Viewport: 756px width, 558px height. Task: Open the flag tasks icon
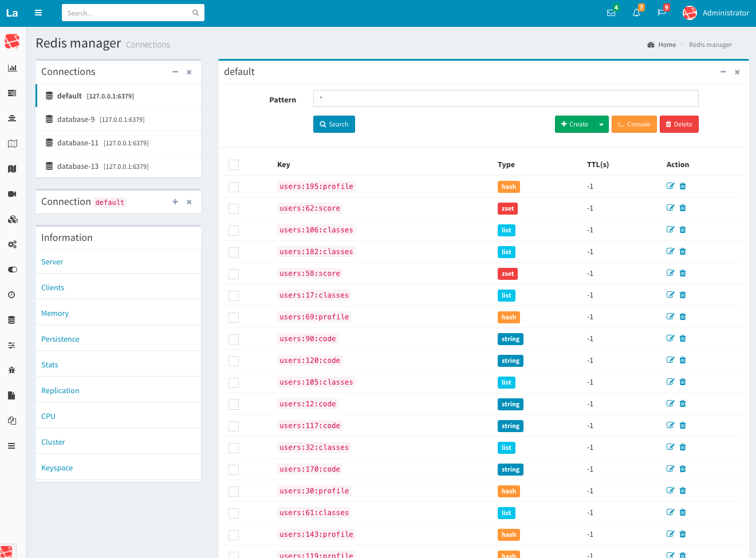tap(661, 13)
